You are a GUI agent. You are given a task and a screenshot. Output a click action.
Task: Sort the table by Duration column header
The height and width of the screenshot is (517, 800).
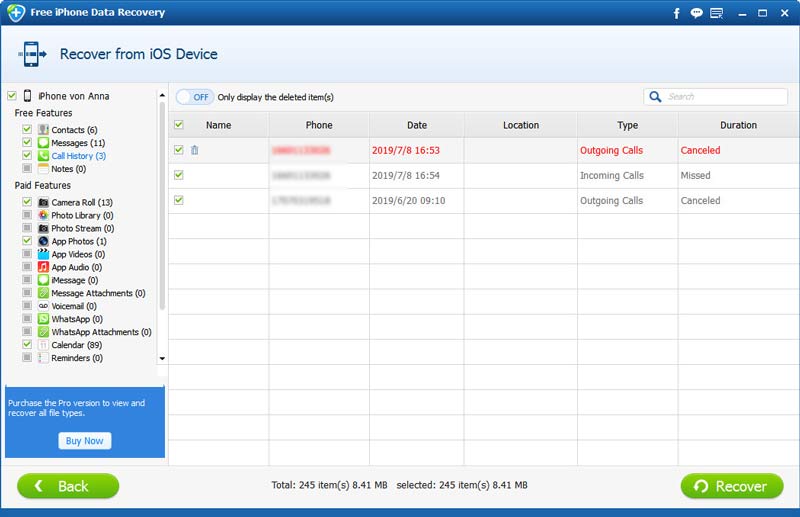click(x=738, y=125)
